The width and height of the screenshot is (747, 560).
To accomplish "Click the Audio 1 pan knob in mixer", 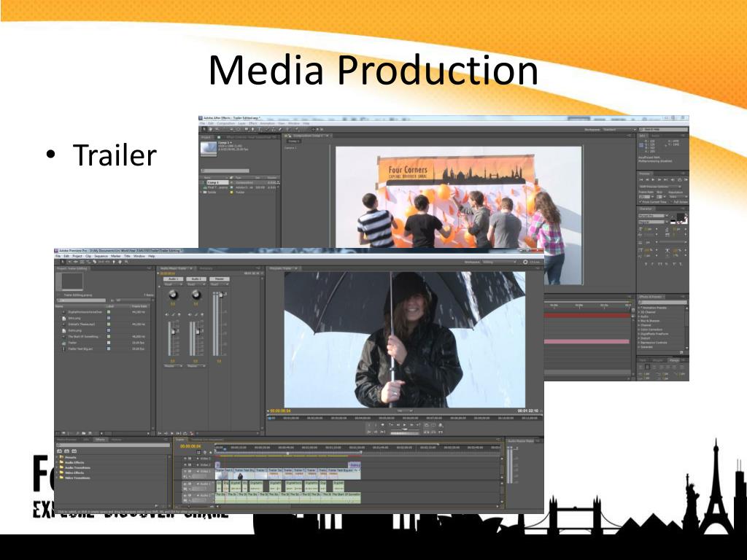I will 173,295.
